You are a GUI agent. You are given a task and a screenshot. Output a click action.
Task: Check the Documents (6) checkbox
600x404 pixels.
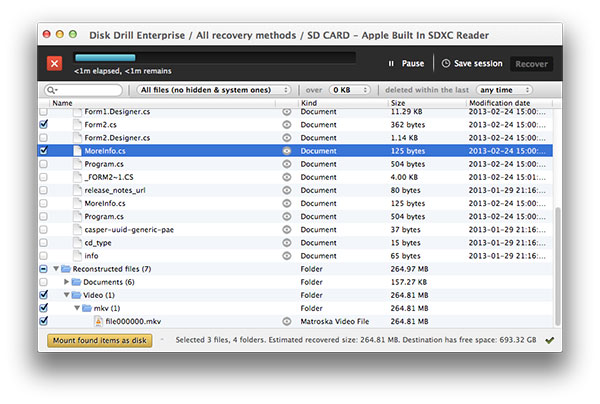click(44, 282)
